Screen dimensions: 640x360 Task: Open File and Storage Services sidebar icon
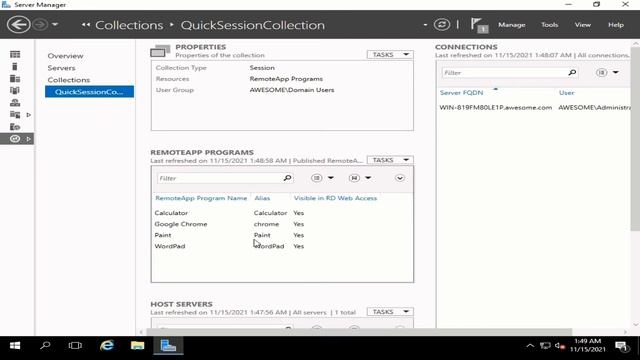15,115
